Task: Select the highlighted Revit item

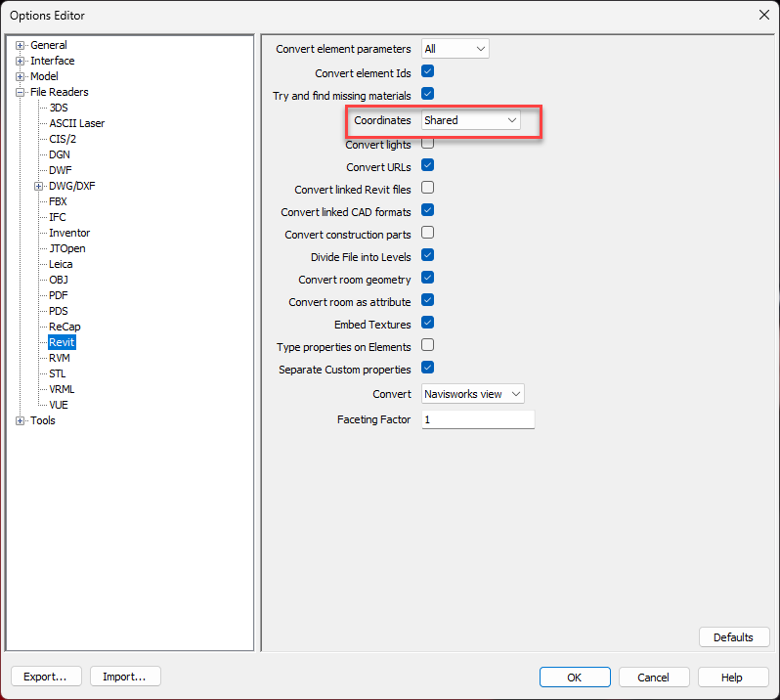Action: click(x=62, y=343)
